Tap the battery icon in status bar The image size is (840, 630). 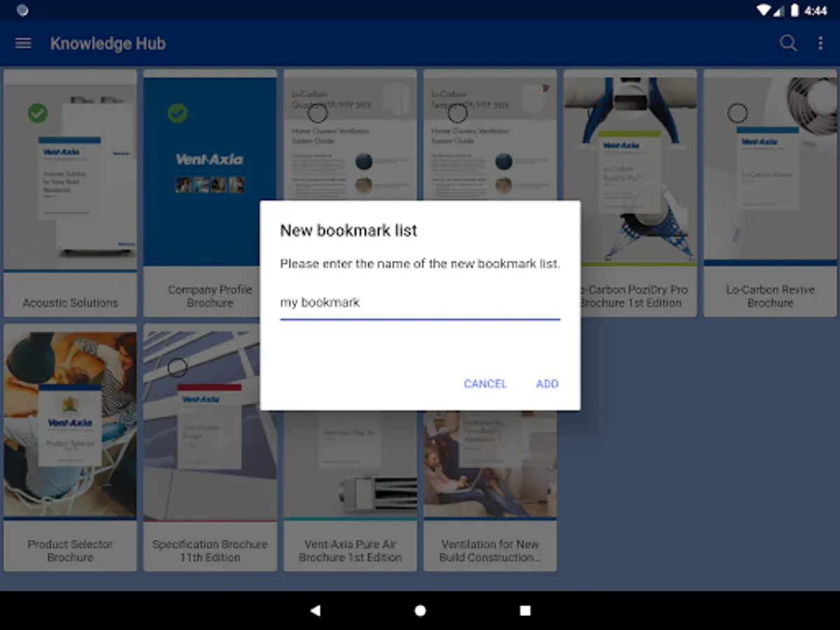pos(795,10)
